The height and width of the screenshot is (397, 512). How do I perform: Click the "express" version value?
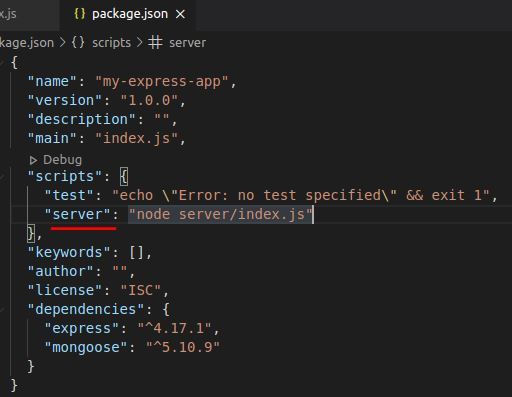(x=175, y=328)
